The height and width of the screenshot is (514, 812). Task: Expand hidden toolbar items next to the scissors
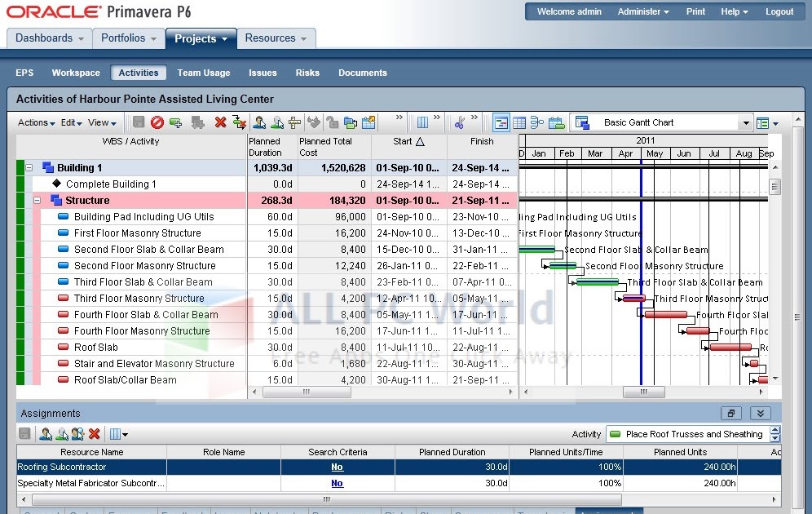click(474, 117)
